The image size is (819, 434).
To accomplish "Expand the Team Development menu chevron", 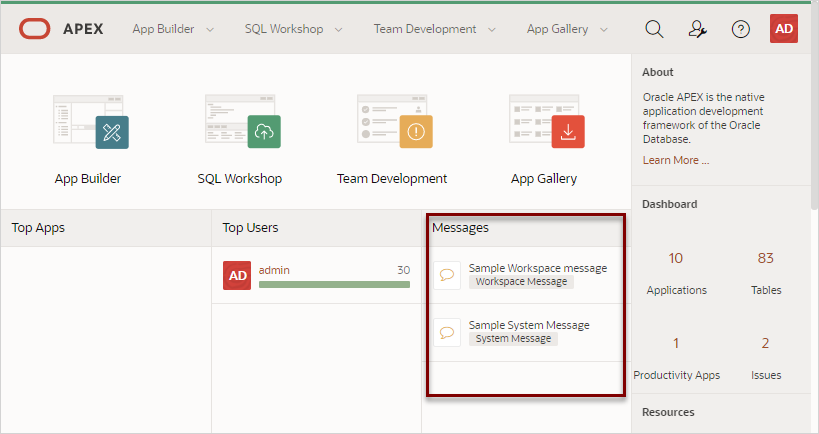I will 492,30.
